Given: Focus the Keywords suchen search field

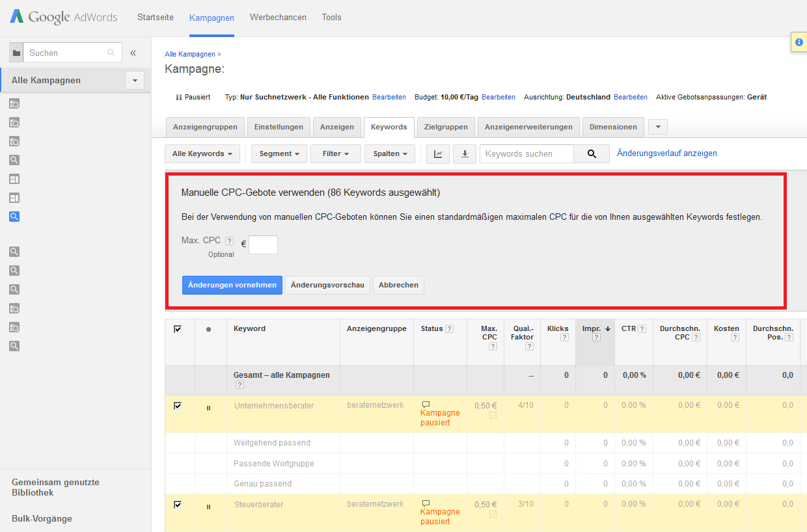Looking at the screenshot, I should [x=527, y=154].
